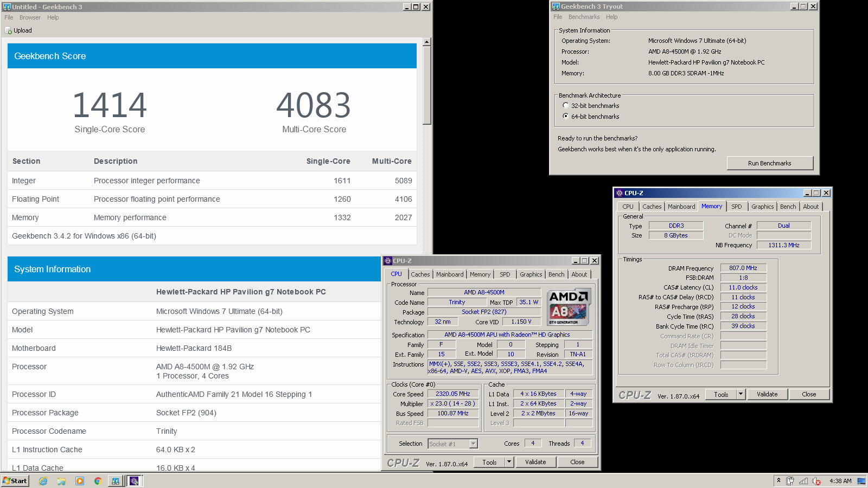868x488 pixels.
Task: Click the Untitled Geekbench 3 window title icon
Action: (x=7, y=7)
